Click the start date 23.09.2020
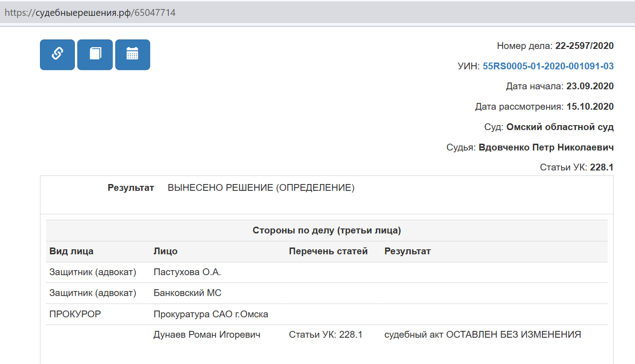The width and height of the screenshot is (635, 364). [x=590, y=86]
